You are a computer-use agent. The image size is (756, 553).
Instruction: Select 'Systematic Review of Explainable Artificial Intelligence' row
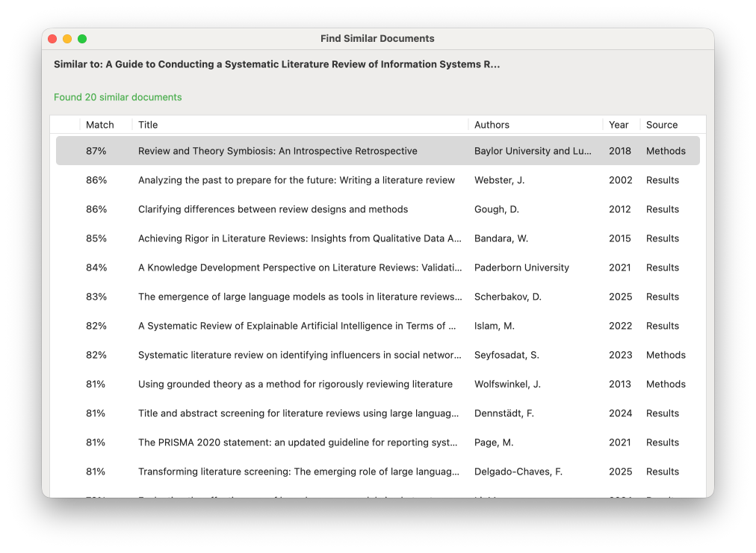(x=378, y=326)
